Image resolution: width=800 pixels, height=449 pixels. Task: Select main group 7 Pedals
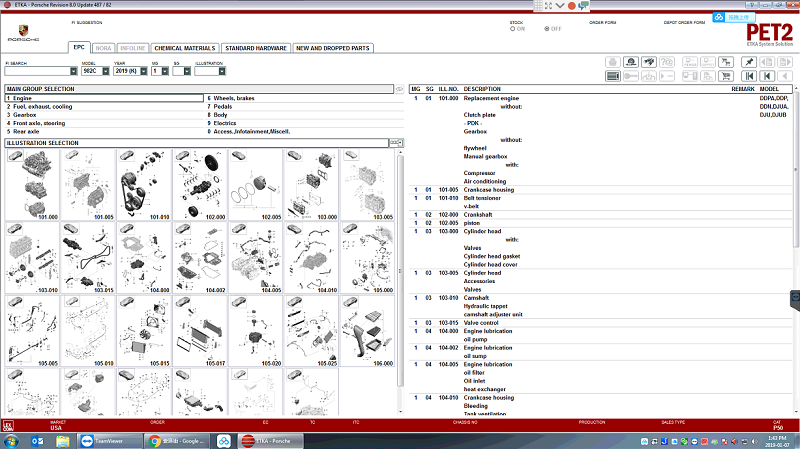coord(305,107)
